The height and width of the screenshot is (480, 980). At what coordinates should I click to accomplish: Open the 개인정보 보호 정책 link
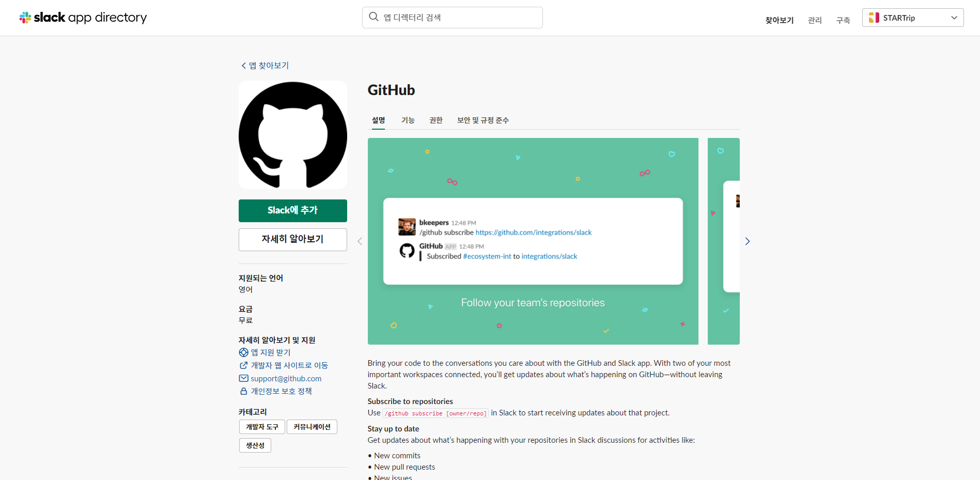282,391
